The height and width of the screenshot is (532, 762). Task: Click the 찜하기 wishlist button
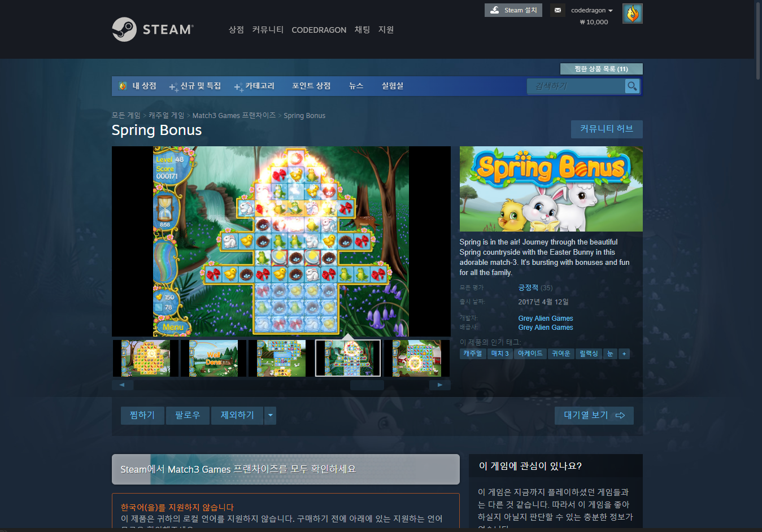click(142, 416)
